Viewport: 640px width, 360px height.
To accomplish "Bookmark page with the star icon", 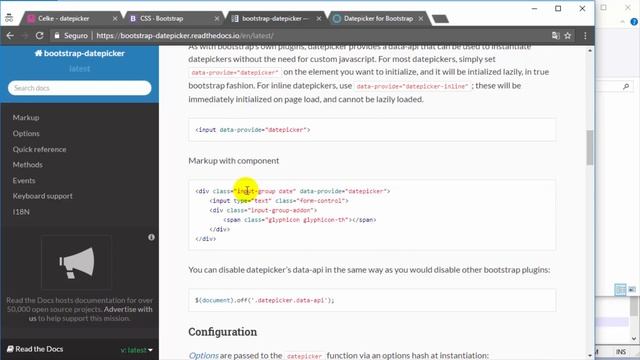I will (568, 36).
